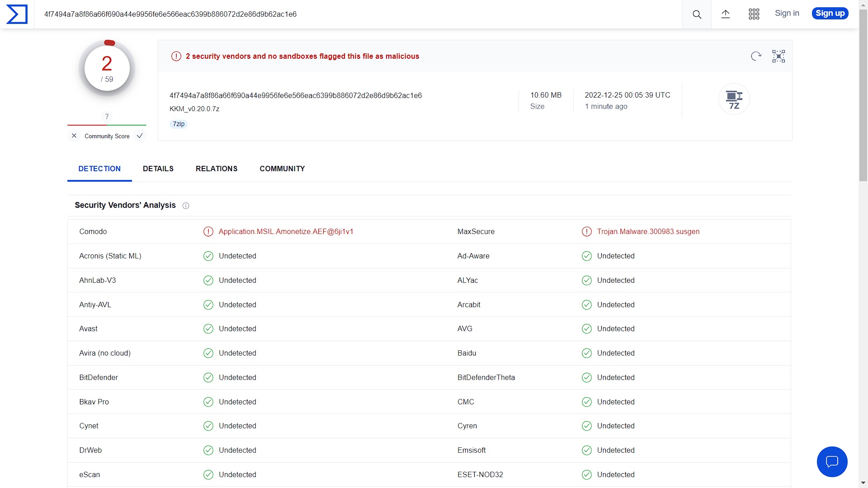Viewport: 868px width, 488px height.
Task: Switch to the RELATIONS tab
Action: (x=217, y=169)
